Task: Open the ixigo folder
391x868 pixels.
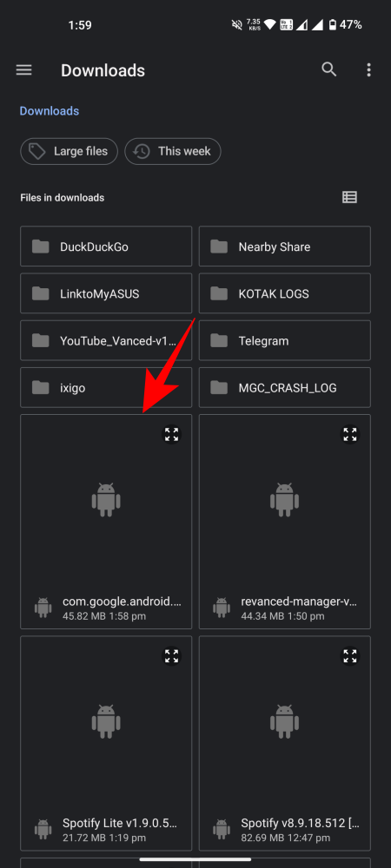Action: pyautogui.click(x=106, y=387)
